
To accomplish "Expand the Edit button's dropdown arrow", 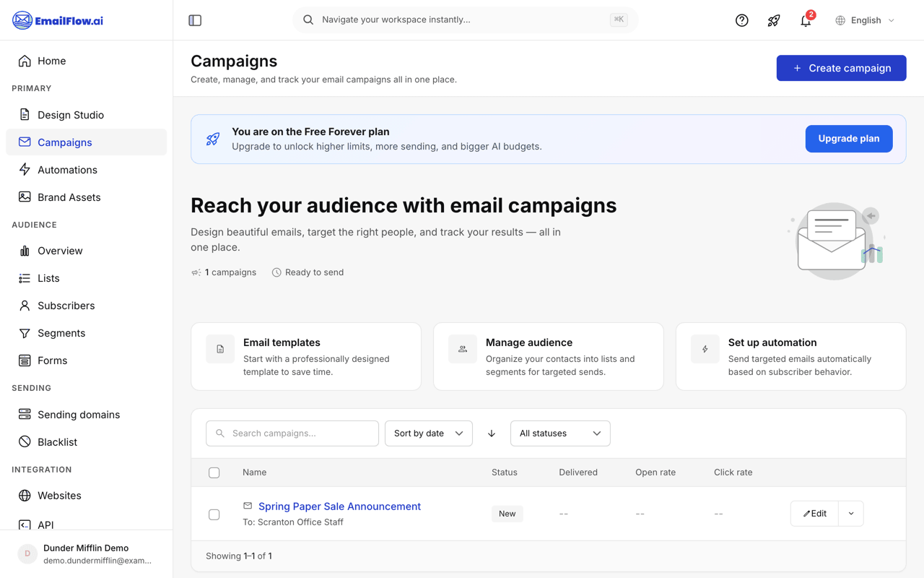I will pos(851,514).
